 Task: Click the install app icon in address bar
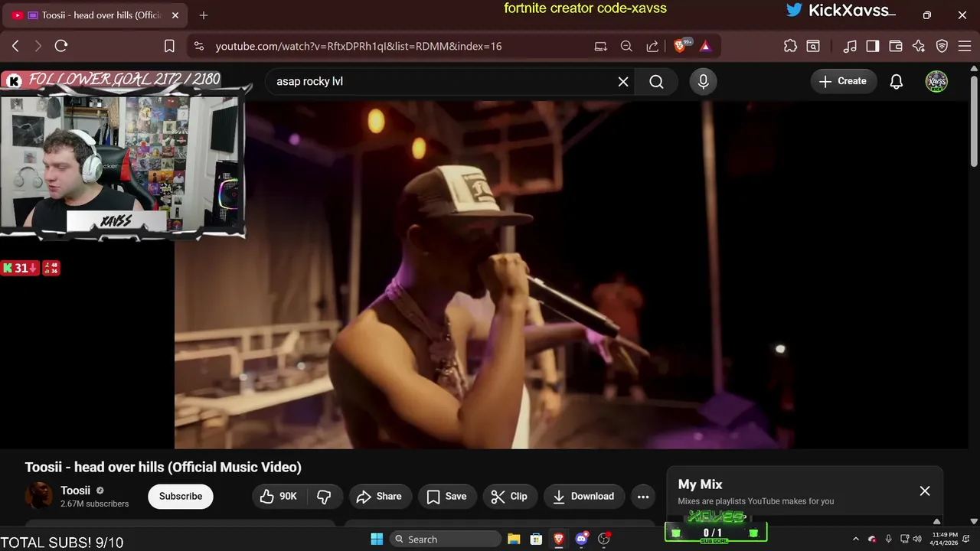pyautogui.click(x=601, y=46)
